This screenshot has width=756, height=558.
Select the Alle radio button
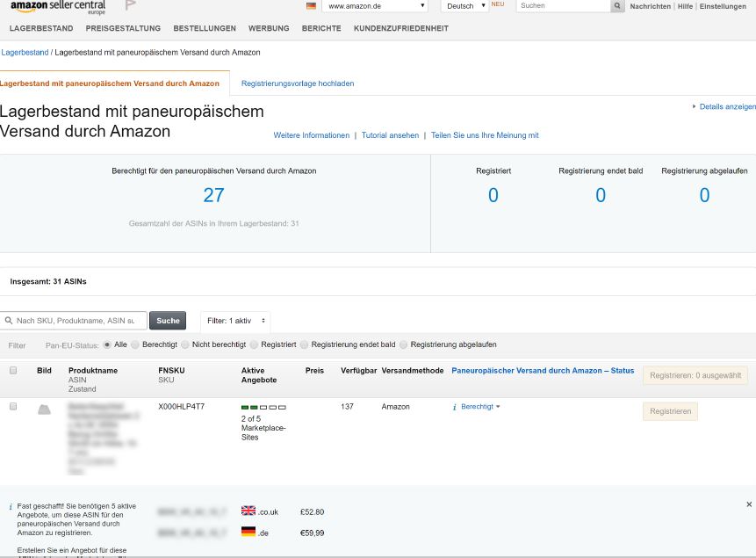107,344
